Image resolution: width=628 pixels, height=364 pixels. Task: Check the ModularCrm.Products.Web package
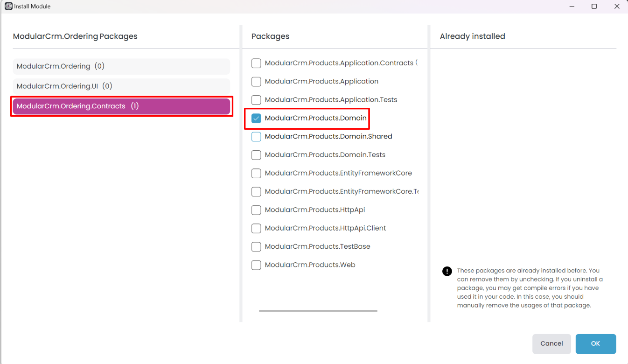[x=256, y=265]
